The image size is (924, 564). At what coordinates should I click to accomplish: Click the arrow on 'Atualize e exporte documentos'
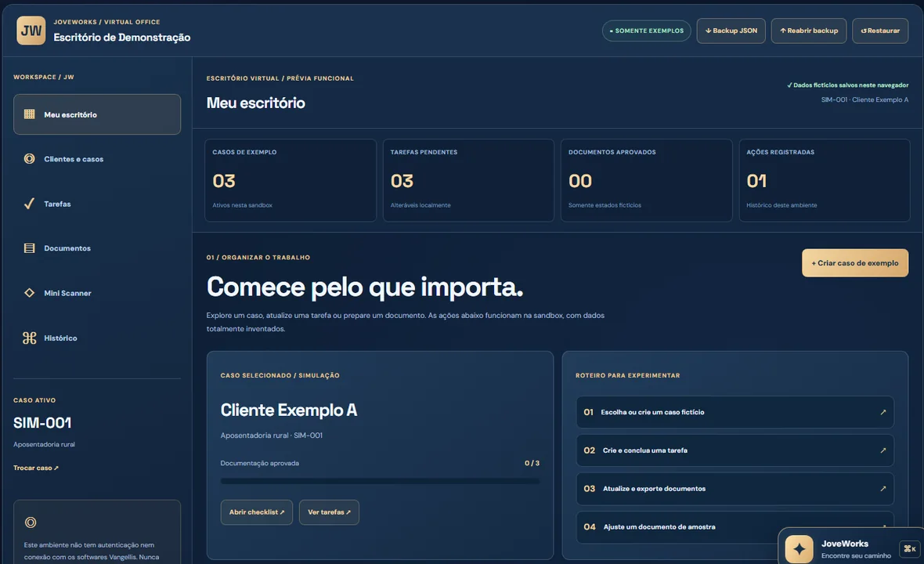(882, 489)
